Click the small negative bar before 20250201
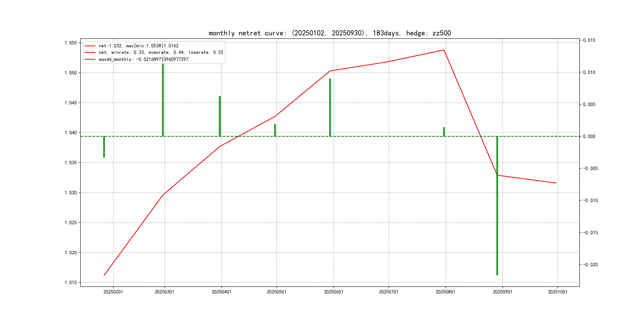Image resolution: width=644 pixels, height=322 pixels. [104, 147]
